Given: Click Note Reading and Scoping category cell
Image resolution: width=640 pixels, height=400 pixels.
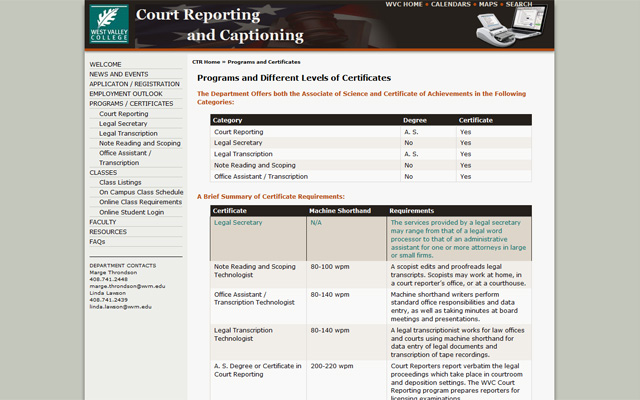Looking at the screenshot, I should [255, 165].
